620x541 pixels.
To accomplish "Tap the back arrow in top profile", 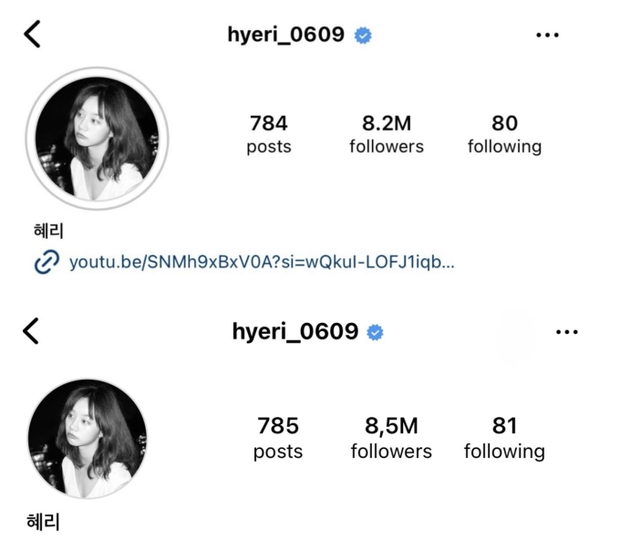I will pyautogui.click(x=32, y=34).
